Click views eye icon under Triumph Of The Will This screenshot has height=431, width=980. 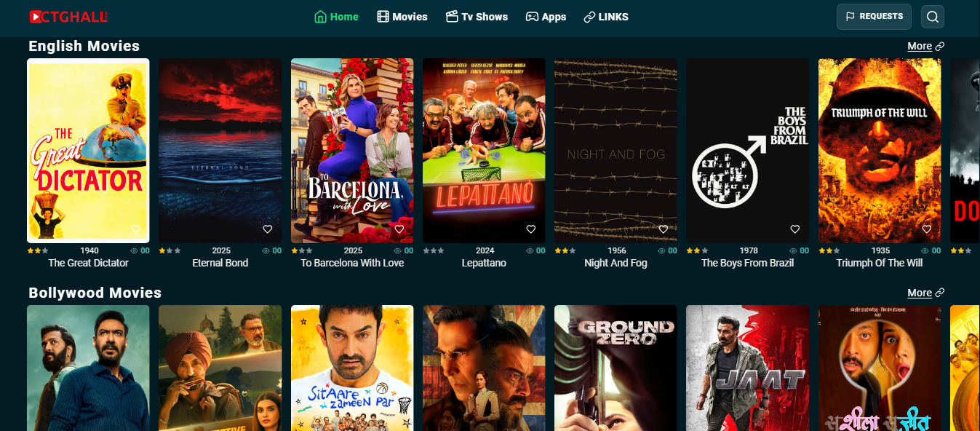[925, 250]
